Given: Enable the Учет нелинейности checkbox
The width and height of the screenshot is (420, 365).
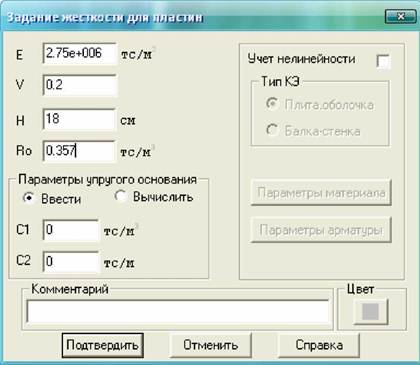Looking at the screenshot, I should click(383, 62).
